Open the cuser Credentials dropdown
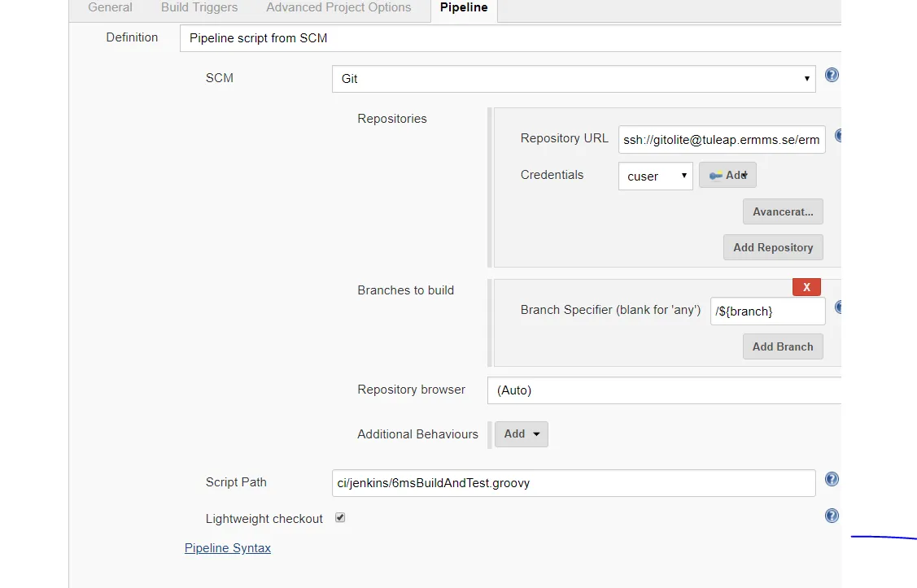This screenshot has height=588, width=917. 655,176
